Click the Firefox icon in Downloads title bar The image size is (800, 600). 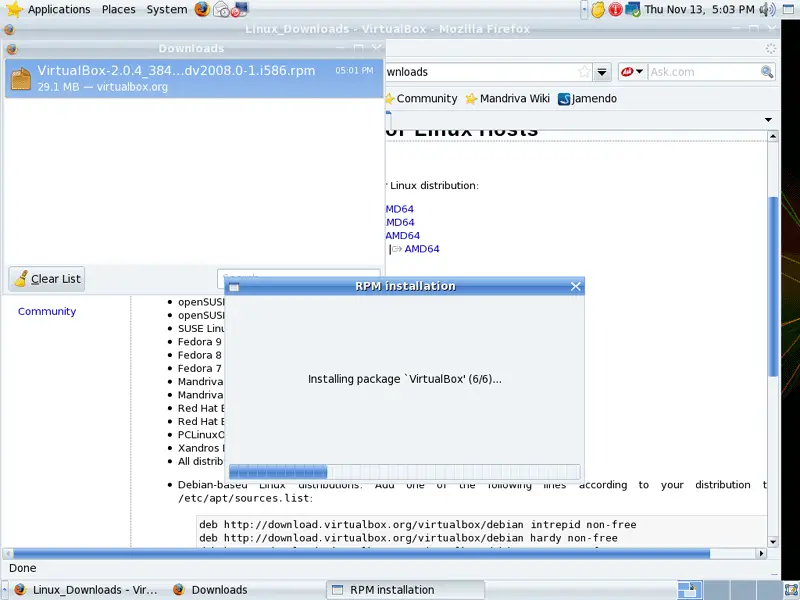coord(12,48)
